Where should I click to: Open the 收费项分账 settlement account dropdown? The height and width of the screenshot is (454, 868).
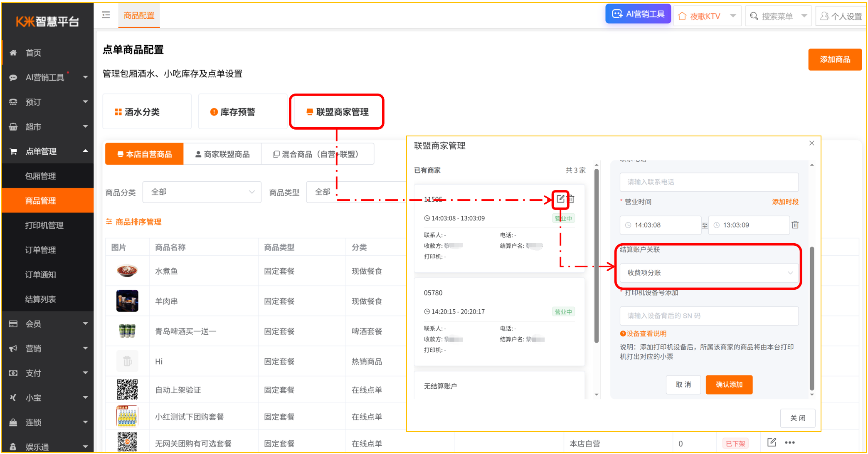(x=708, y=273)
